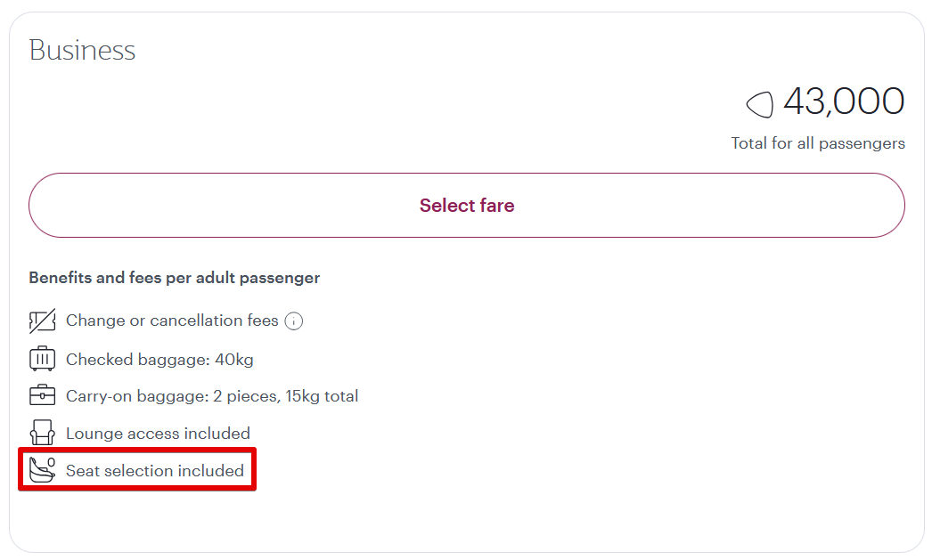This screenshot has height=560, width=932.
Task: Click the Total for all passengers text
Action: pos(817,143)
